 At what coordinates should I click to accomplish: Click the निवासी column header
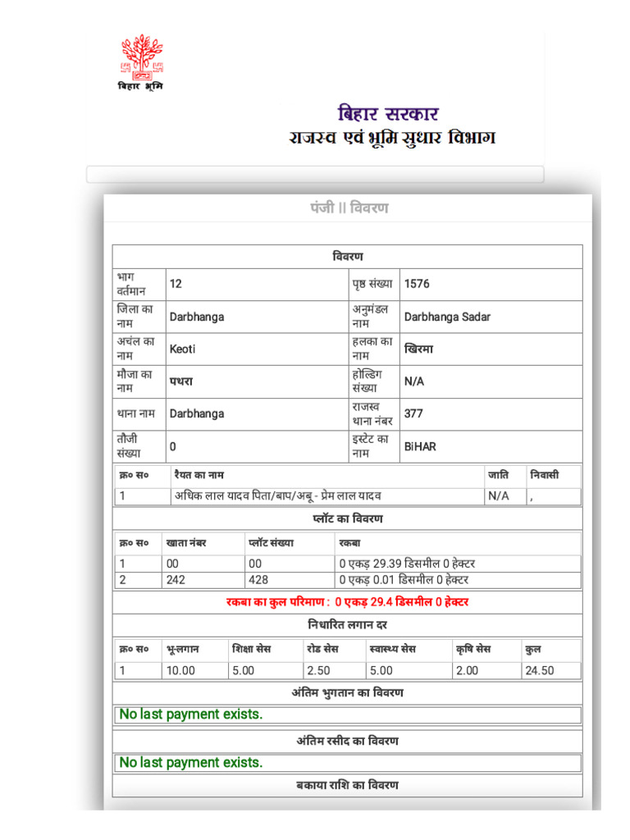click(x=545, y=475)
